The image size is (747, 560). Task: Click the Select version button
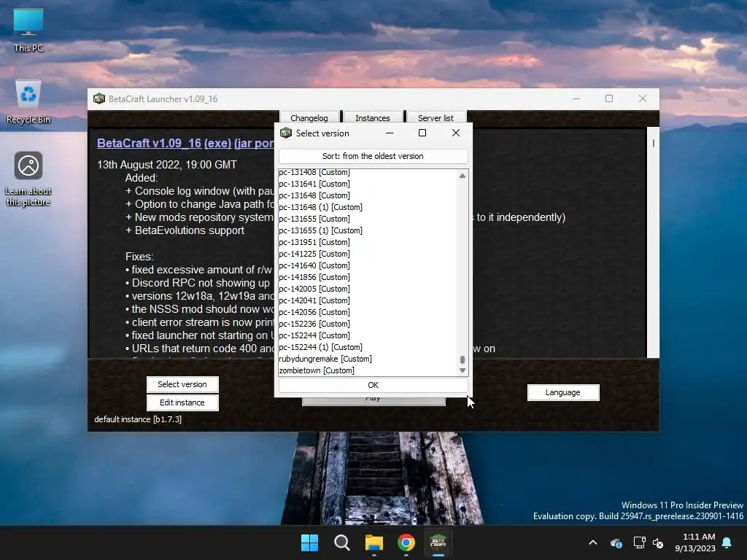tap(182, 384)
